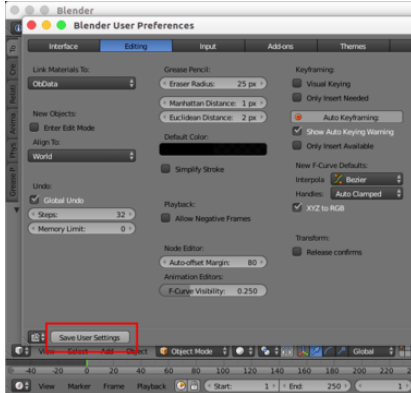Check Only Insert Available
Image resolution: width=411 pixels, height=393 pixels.
[x=297, y=146]
